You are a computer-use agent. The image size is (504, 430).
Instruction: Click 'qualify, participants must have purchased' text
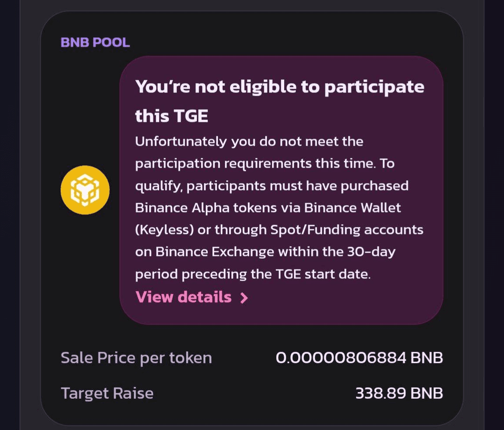click(272, 186)
